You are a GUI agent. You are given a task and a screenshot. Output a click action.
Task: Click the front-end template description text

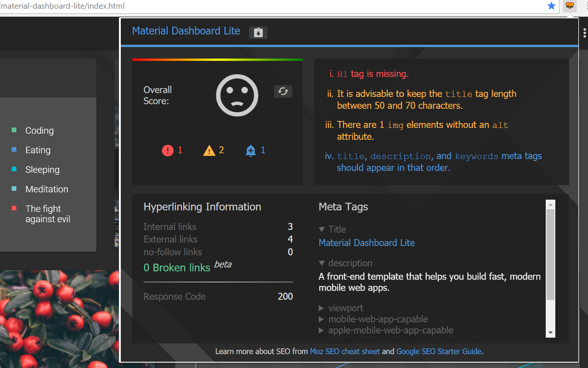point(430,282)
